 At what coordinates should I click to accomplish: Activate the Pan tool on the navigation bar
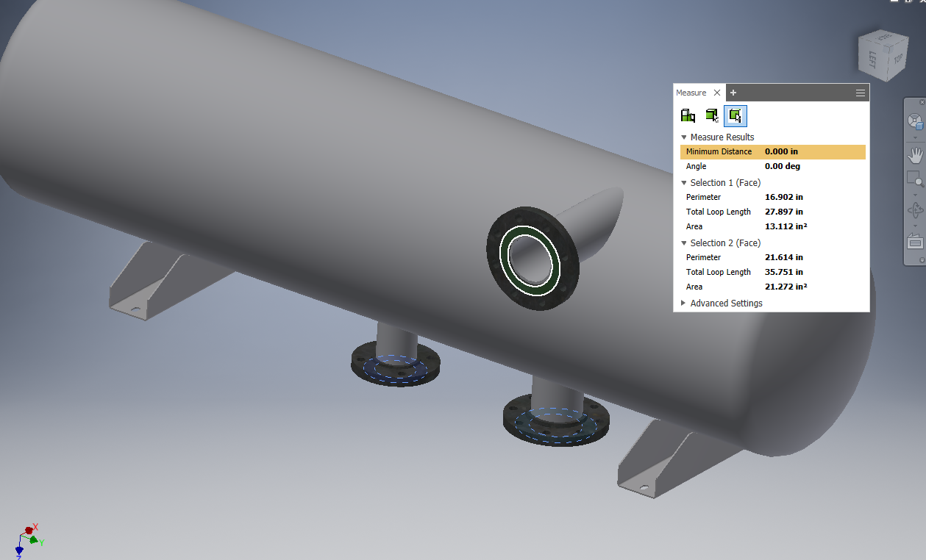point(915,155)
